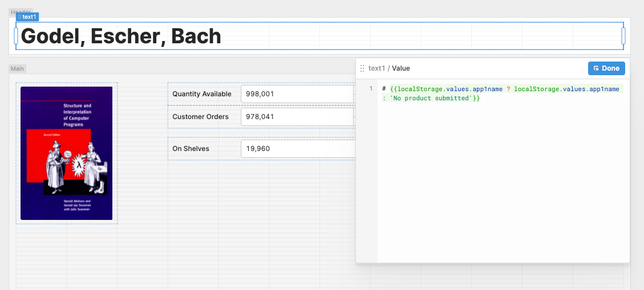Click the Quantity Available input field
The height and width of the screenshot is (290, 644).
pos(298,94)
